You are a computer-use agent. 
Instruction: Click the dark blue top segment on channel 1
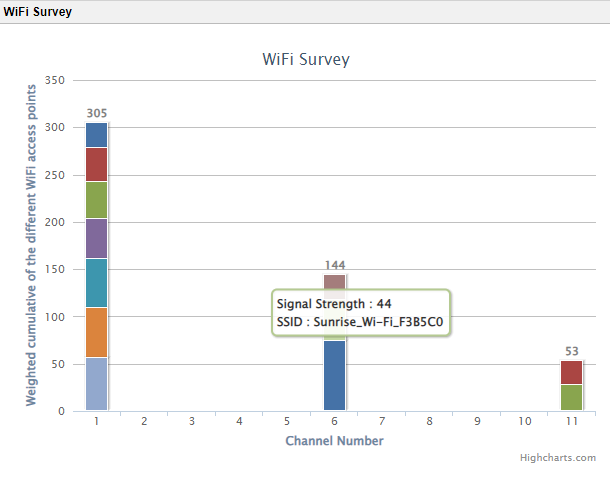tap(96, 135)
